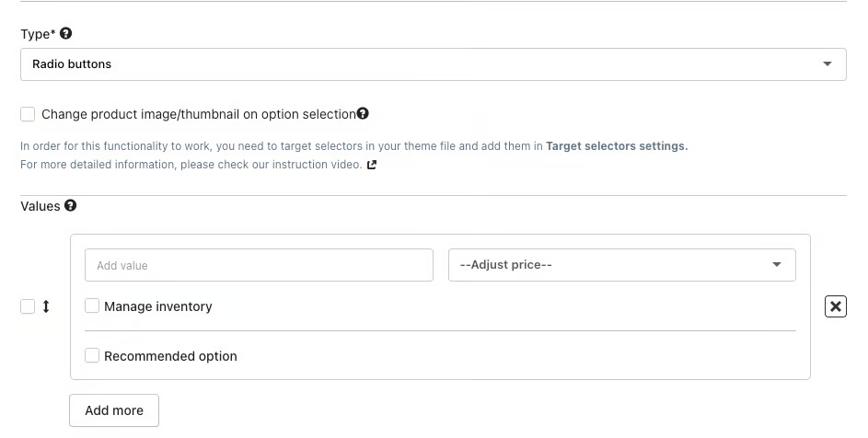Remove the value row with the X icon

pyautogui.click(x=835, y=306)
